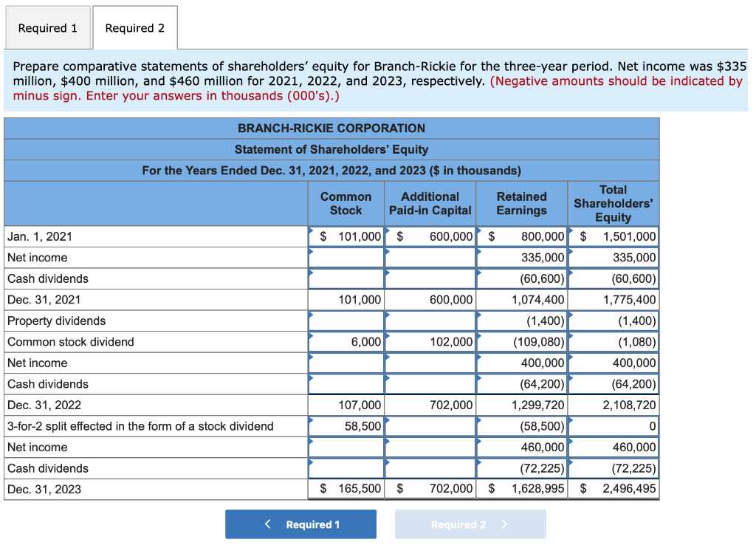Click the stock split cell showing 58,500
The height and width of the screenshot is (548, 756).
(345, 425)
